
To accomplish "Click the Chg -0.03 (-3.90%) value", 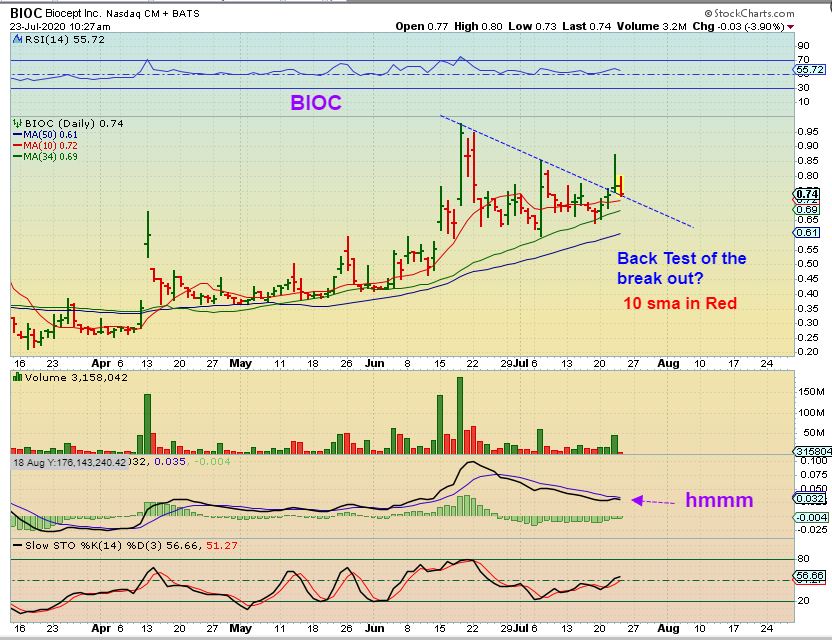I will (738, 26).
